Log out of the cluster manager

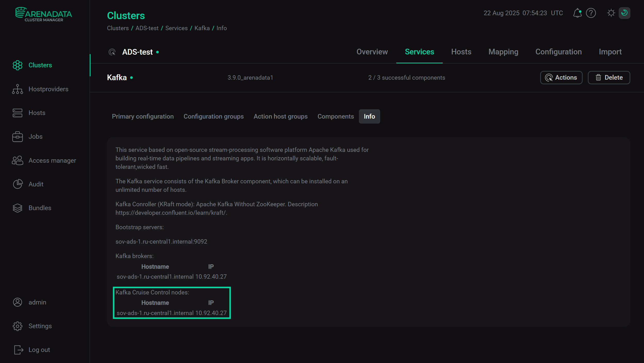tap(39, 350)
